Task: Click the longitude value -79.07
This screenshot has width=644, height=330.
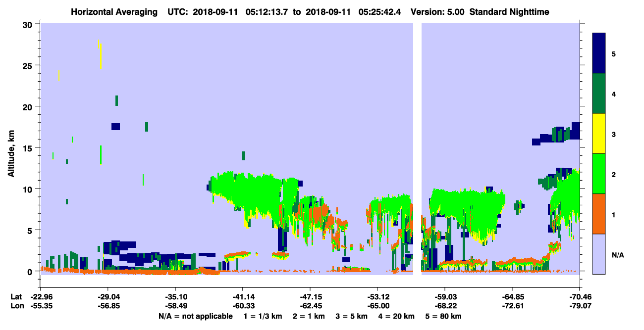Action: point(580,306)
